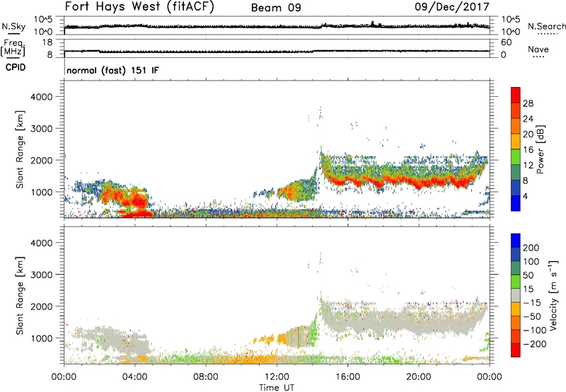Click "1000" on the Velocity panel's range axis
The height and width of the screenshot is (392, 566).
coord(42,338)
